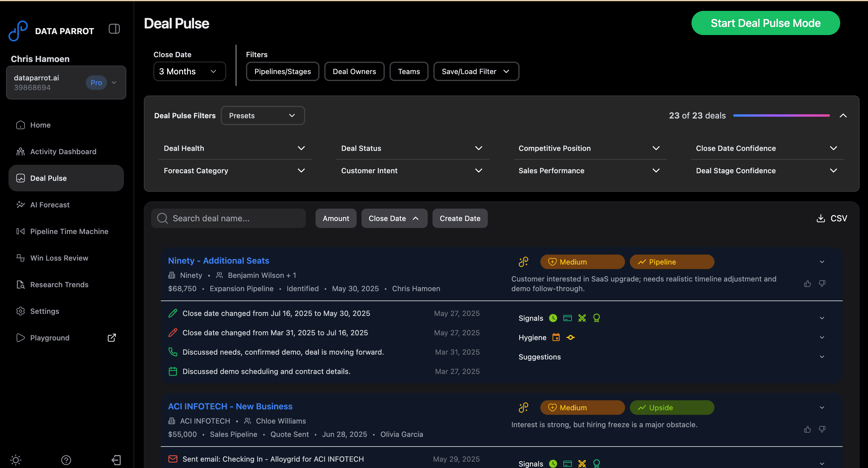Open AI Forecast page
Image resolution: width=868 pixels, height=468 pixels.
click(66, 205)
